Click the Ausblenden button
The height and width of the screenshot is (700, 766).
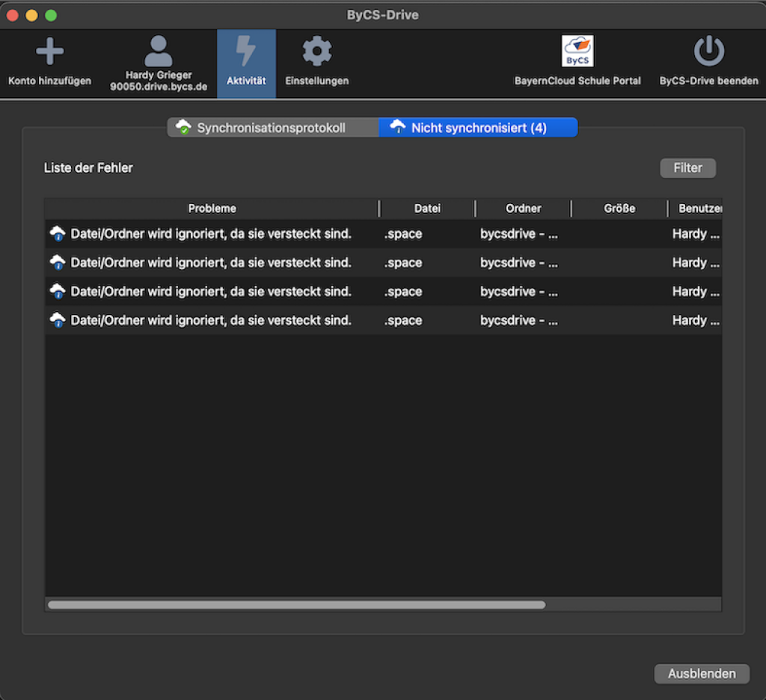pos(701,673)
